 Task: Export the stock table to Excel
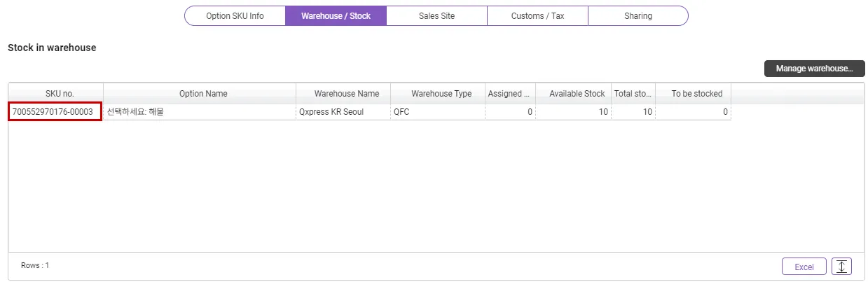point(804,267)
